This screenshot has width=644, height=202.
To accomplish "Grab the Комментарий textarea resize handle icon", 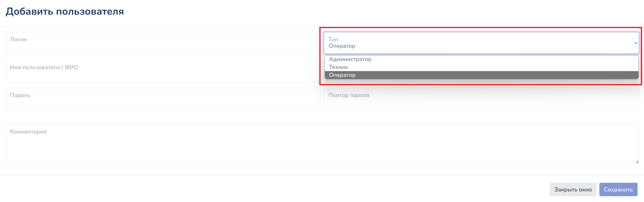I will (x=637, y=162).
